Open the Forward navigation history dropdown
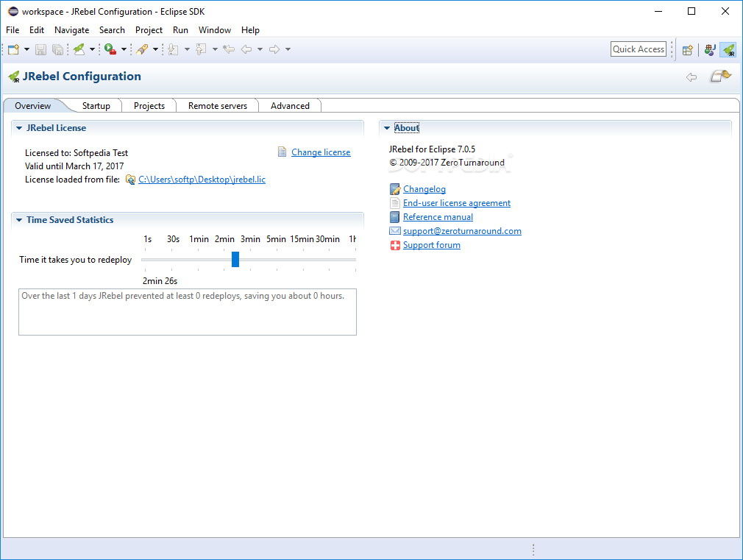Screen dimensions: 743x560 288,49
